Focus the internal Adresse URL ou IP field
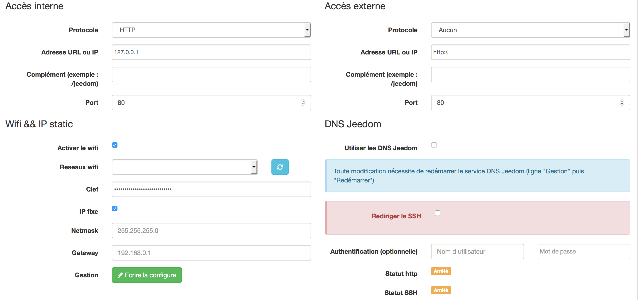Viewport: 644px width, 300px height. (x=211, y=52)
